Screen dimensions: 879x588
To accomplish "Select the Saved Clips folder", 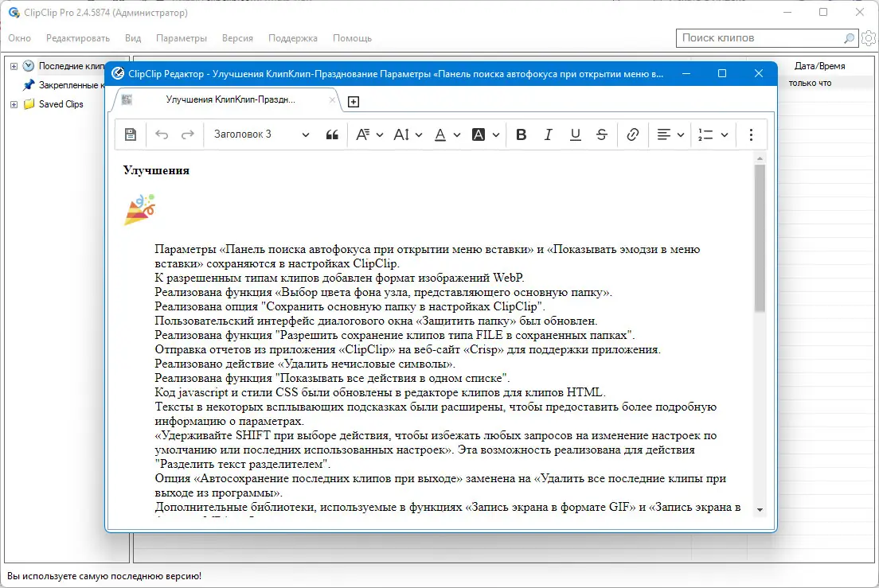I will coord(61,104).
